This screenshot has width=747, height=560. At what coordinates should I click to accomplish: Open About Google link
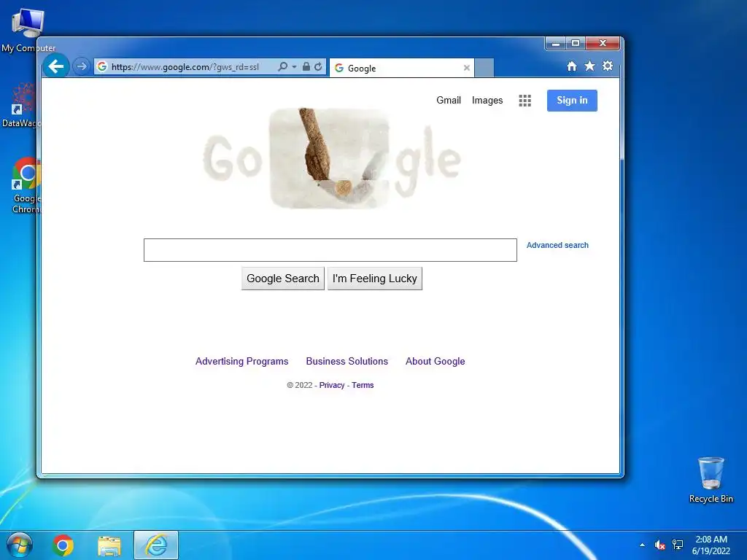(x=435, y=362)
